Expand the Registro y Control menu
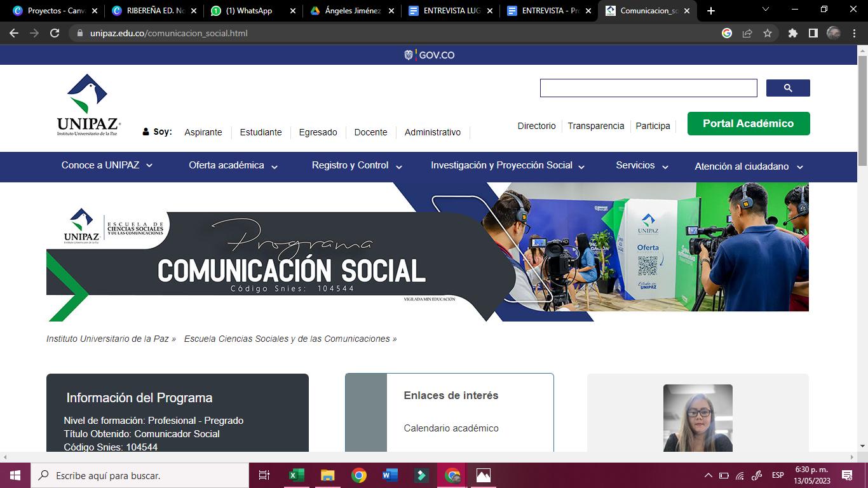The width and height of the screenshot is (868, 488). tap(357, 165)
